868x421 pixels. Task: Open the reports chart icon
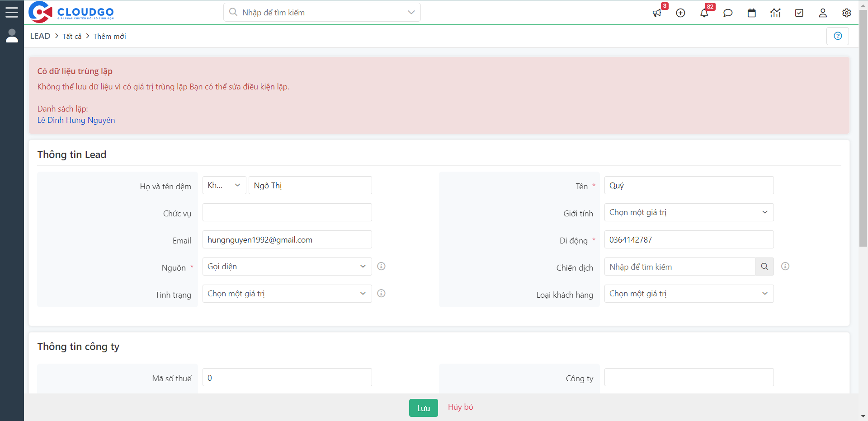pos(775,13)
